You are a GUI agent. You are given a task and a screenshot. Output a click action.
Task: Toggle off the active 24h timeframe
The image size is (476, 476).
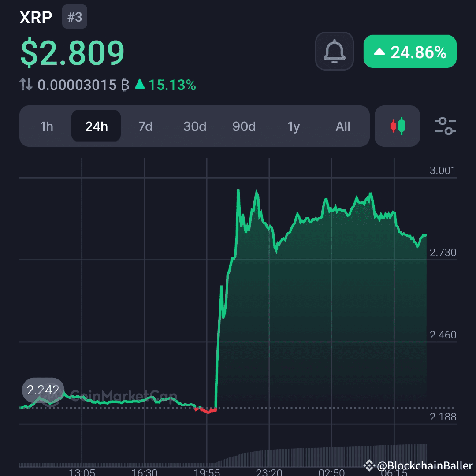coord(96,126)
